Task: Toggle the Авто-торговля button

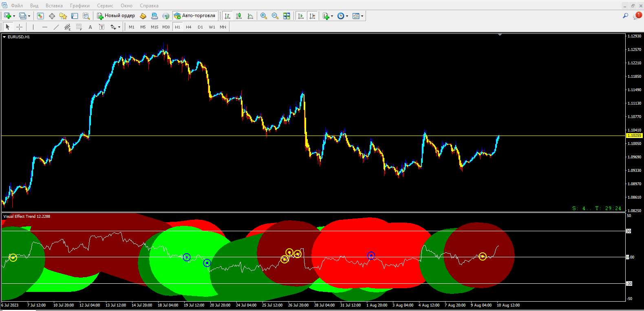Action: click(195, 16)
